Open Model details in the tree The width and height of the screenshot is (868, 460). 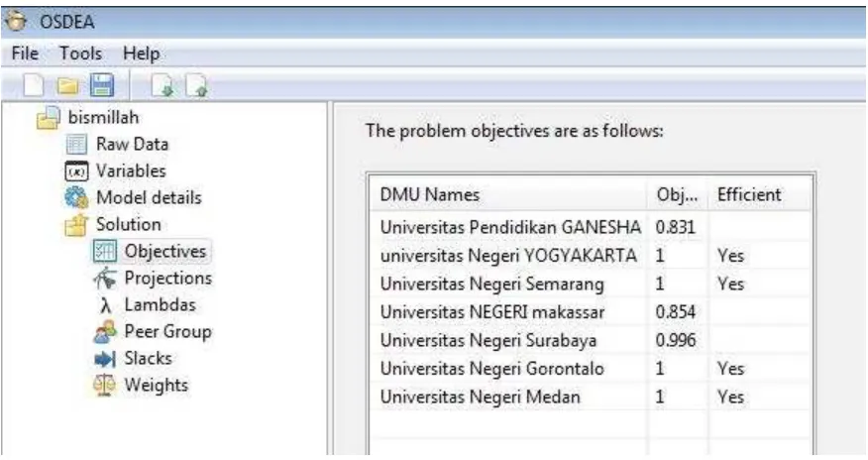pos(149,197)
